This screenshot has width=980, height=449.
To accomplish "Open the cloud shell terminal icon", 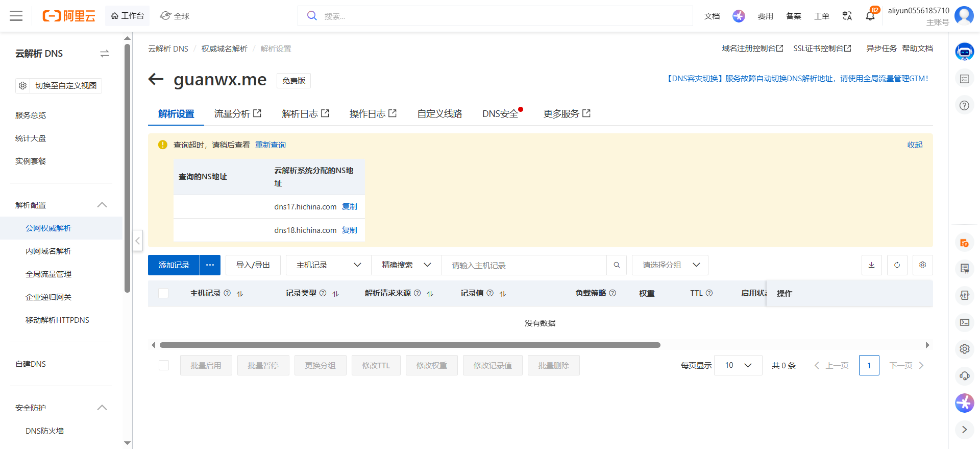I will tap(964, 322).
